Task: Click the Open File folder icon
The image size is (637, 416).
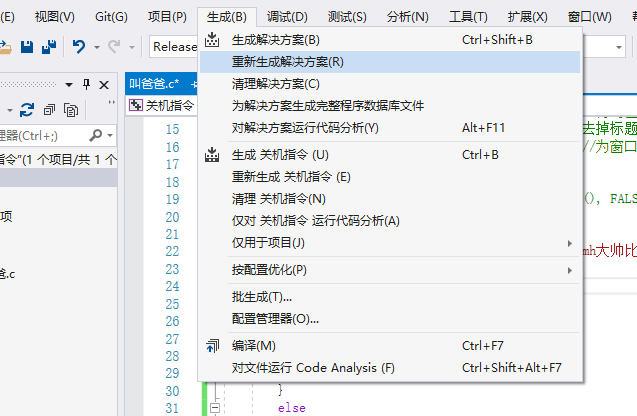Action: click(x=5, y=47)
